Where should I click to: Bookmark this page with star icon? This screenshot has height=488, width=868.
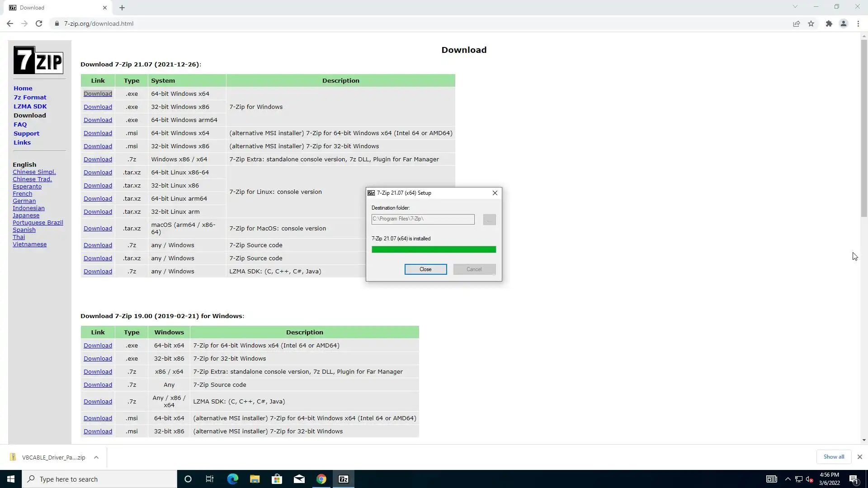pos(811,23)
